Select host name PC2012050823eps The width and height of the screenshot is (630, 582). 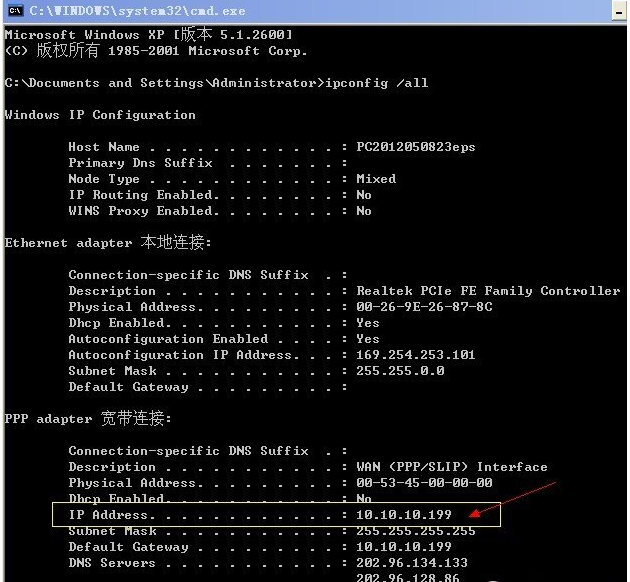pos(416,147)
